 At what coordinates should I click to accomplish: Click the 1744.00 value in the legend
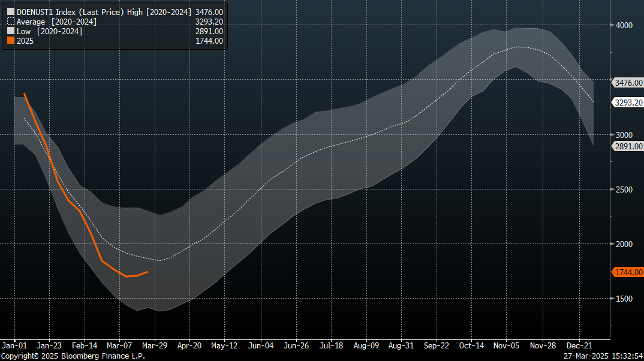tap(209, 41)
